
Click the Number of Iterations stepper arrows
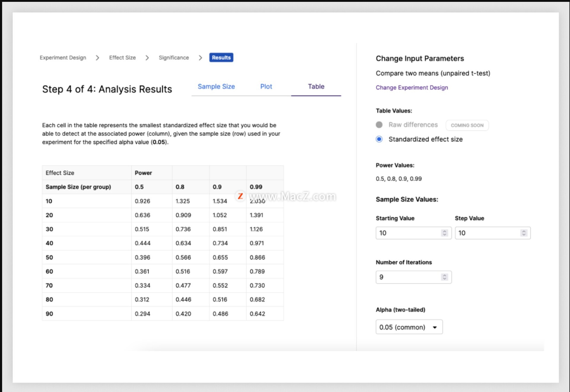tap(444, 277)
